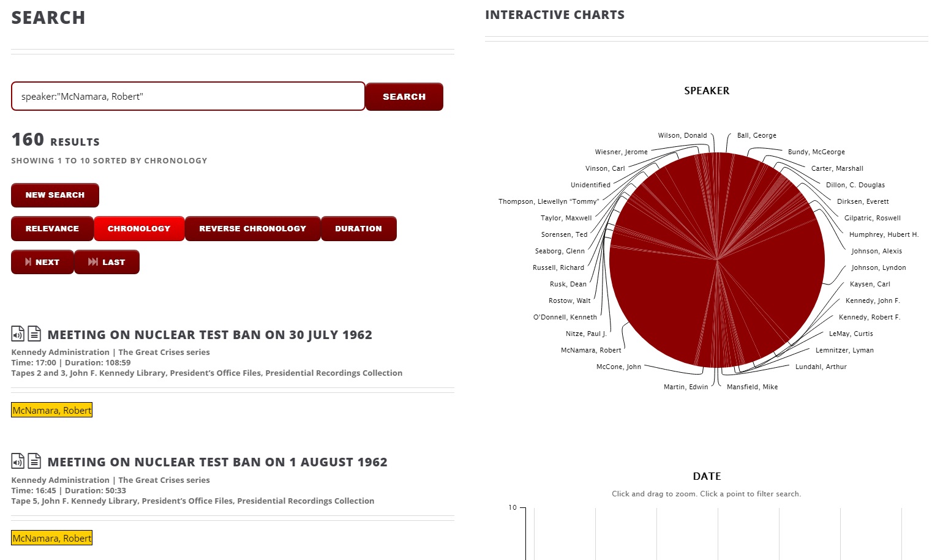Image resolution: width=932 pixels, height=560 pixels.
Task: Select Bundy, McGeorge label in speaker chart
Action: tap(816, 152)
